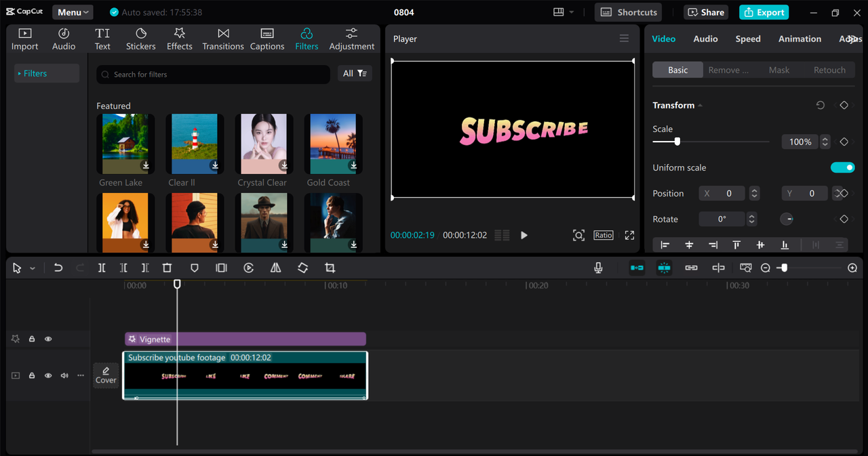Lock the main video track

[x=32, y=375]
